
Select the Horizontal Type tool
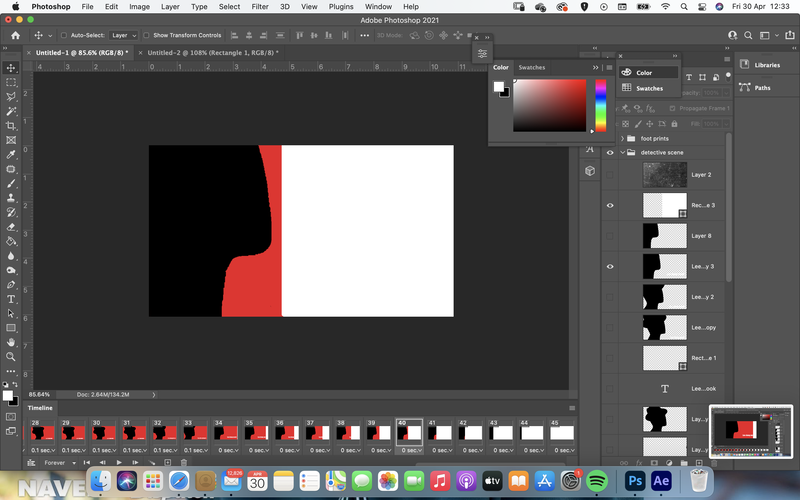tap(11, 299)
